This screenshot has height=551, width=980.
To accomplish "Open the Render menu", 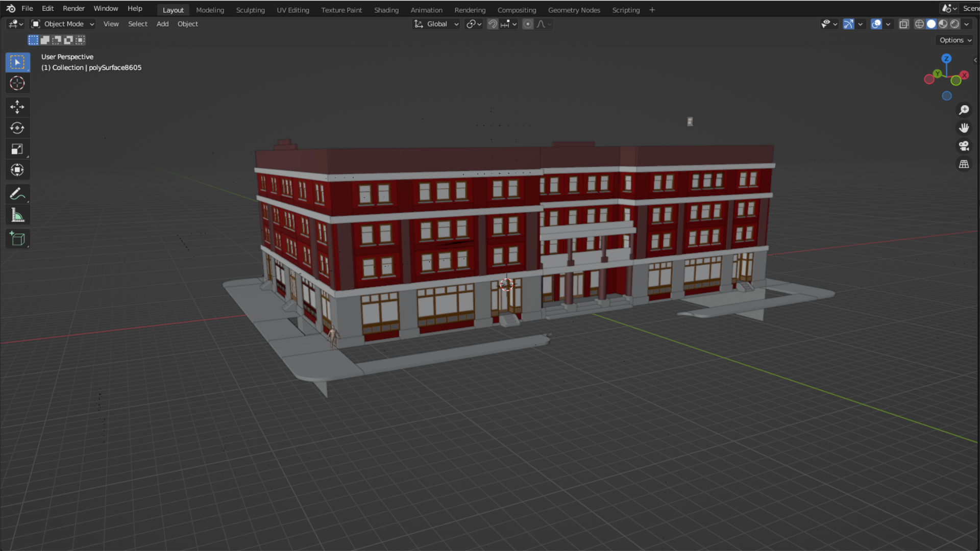I will (x=73, y=8).
